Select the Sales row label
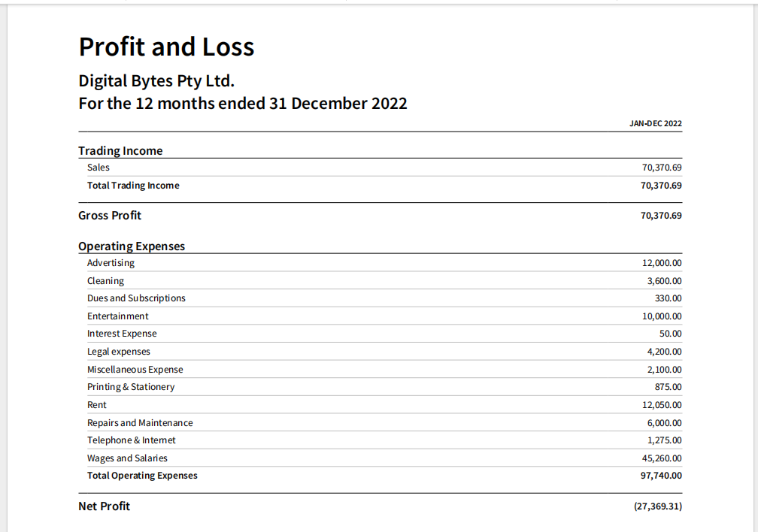 [99, 168]
